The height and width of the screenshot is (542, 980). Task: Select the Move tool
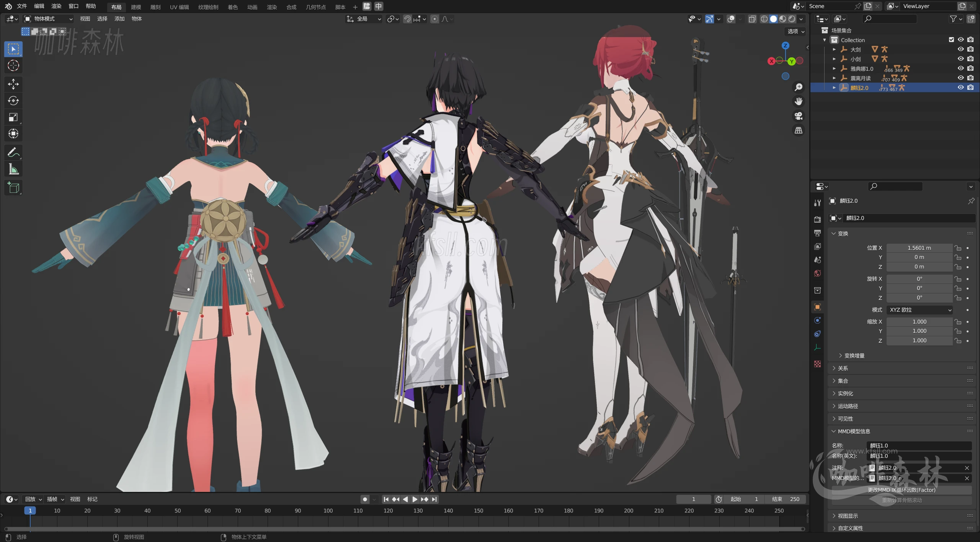13,84
